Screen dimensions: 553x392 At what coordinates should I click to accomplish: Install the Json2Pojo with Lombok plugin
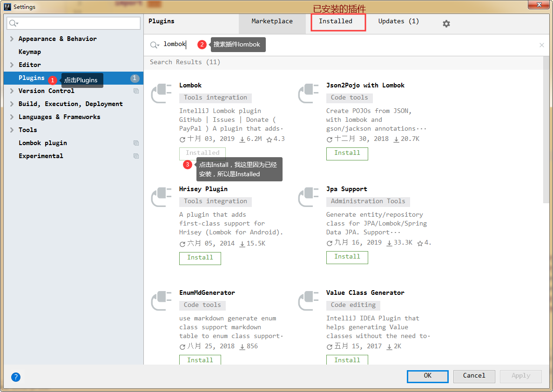point(347,153)
